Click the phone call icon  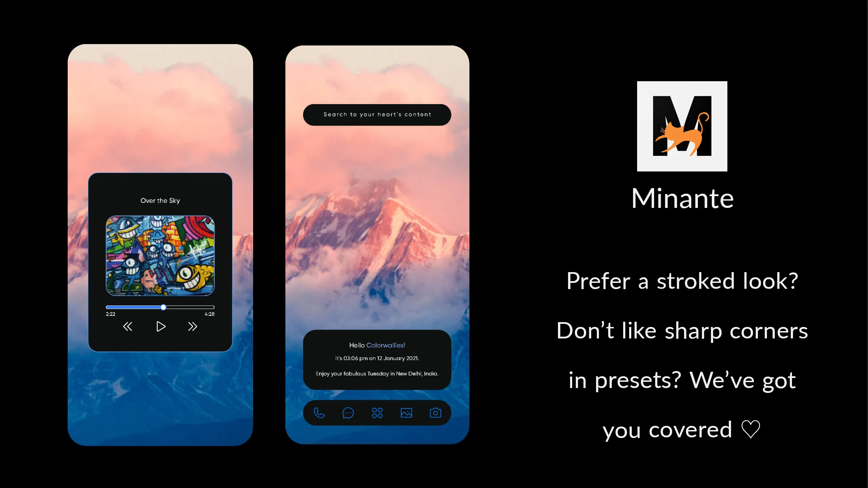click(319, 413)
